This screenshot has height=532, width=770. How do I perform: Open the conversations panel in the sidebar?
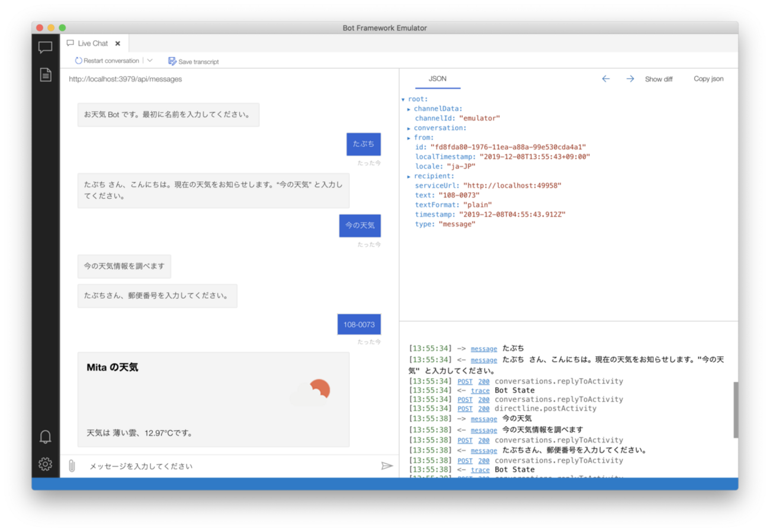coord(45,47)
